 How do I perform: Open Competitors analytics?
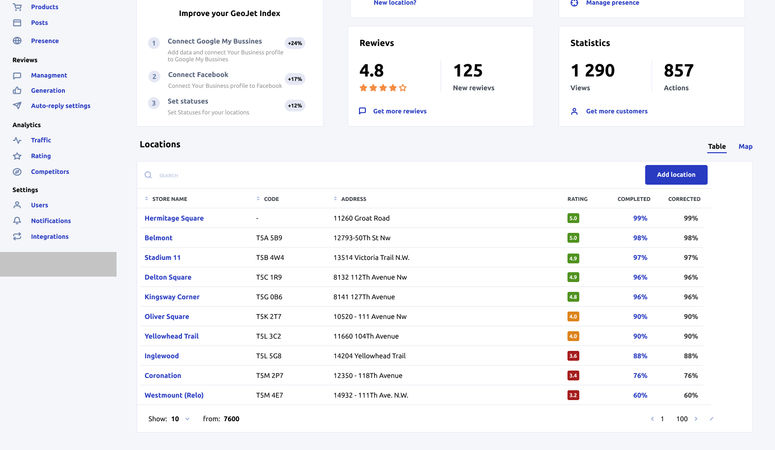(50, 172)
